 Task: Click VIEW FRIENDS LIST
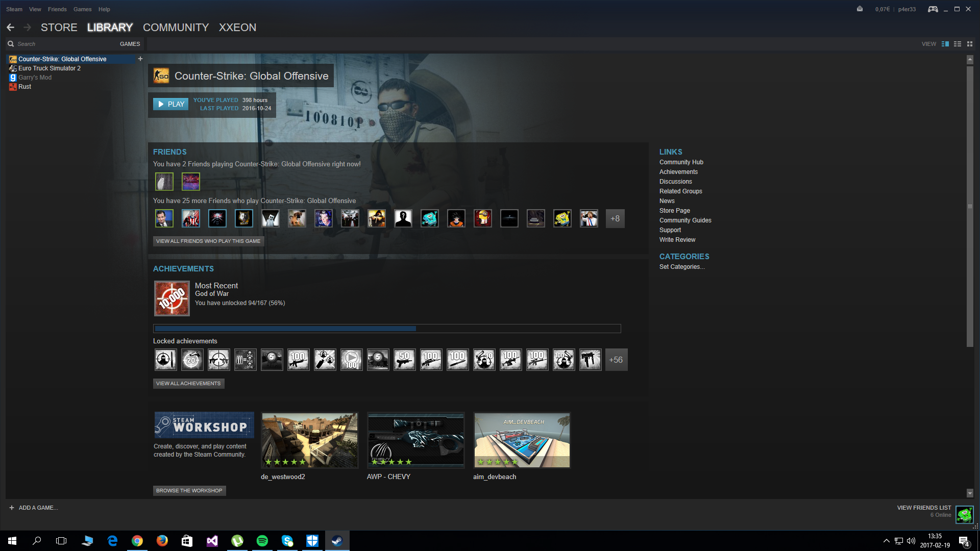[x=924, y=508]
